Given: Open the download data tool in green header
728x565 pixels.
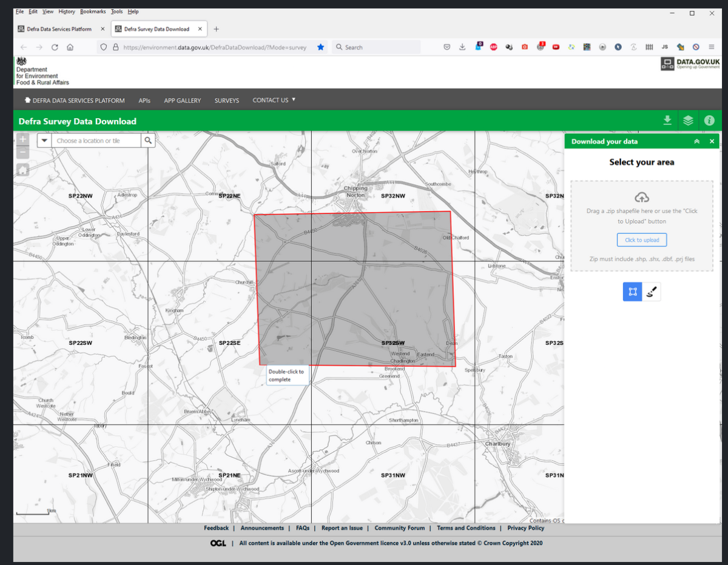Looking at the screenshot, I should pos(667,121).
